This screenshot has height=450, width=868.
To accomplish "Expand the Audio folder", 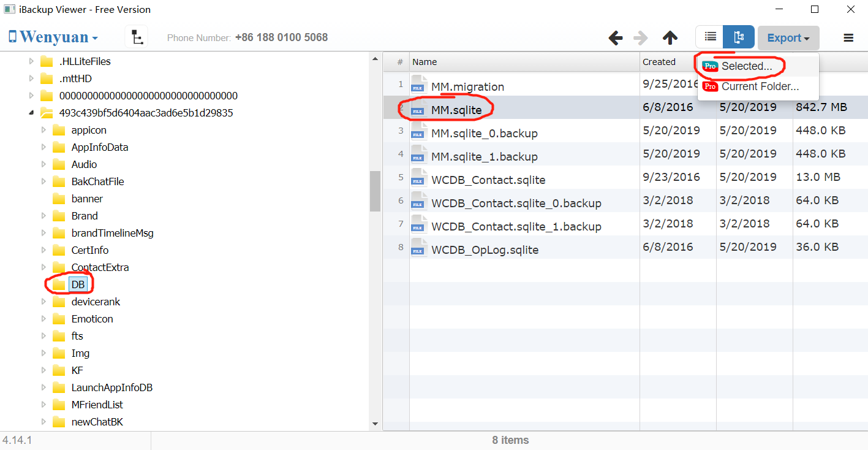I will coord(43,164).
